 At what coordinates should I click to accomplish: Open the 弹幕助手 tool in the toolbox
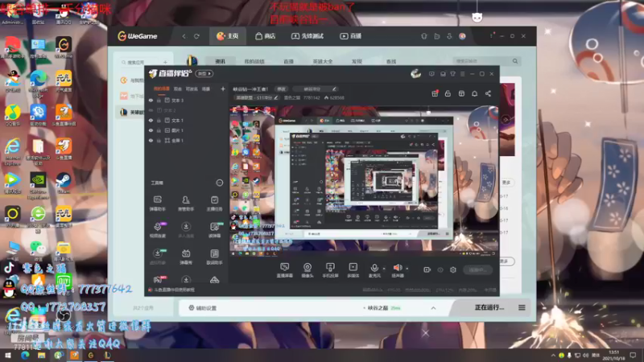click(157, 204)
